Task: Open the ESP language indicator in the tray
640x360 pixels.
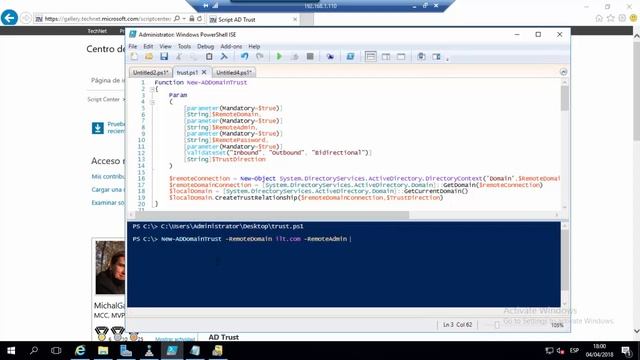Action: [x=574, y=351]
